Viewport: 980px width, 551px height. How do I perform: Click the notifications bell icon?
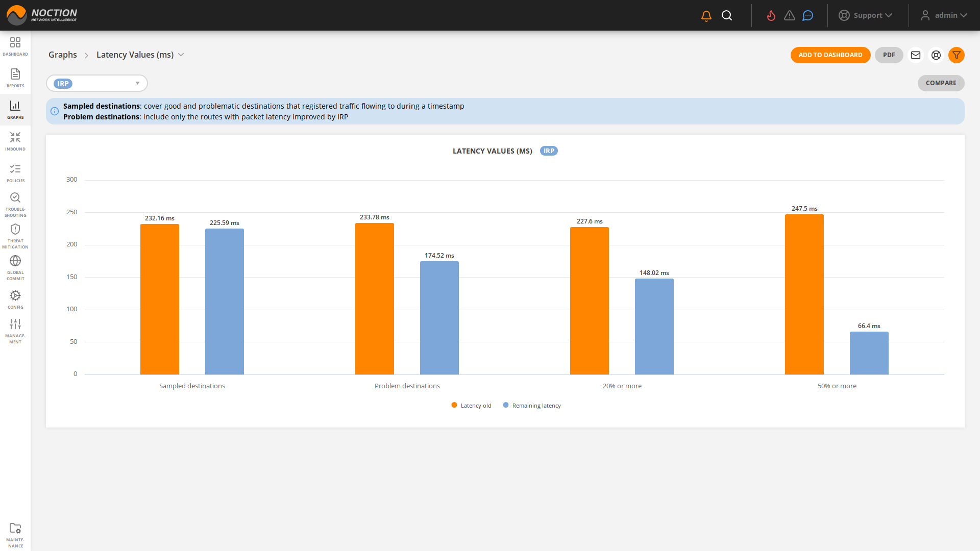706,15
